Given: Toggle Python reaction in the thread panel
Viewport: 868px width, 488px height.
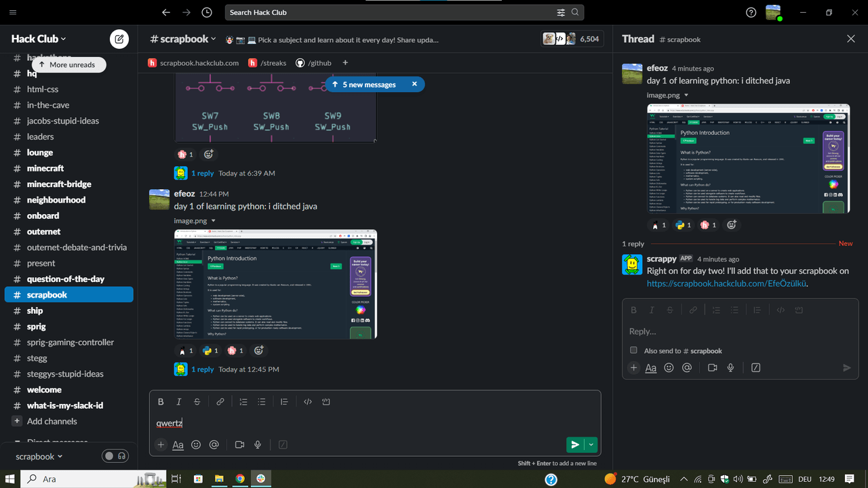Looking at the screenshot, I should coord(683,225).
